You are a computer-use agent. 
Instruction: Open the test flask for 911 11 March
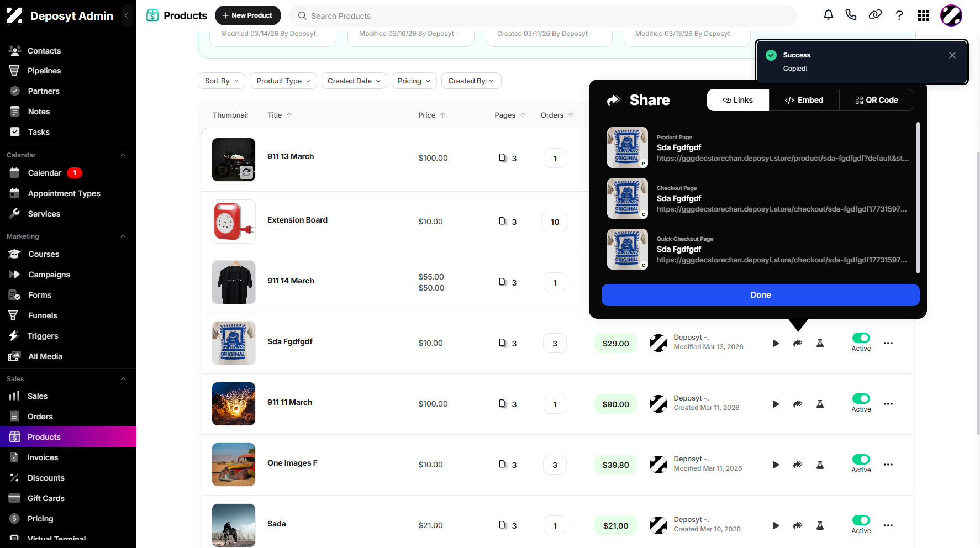(x=820, y=404)
